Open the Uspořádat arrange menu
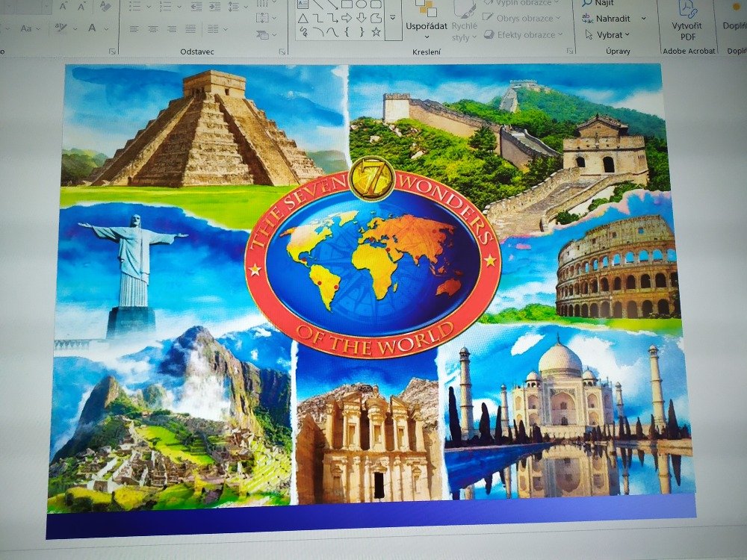747x560 pixels. [427, 20]
